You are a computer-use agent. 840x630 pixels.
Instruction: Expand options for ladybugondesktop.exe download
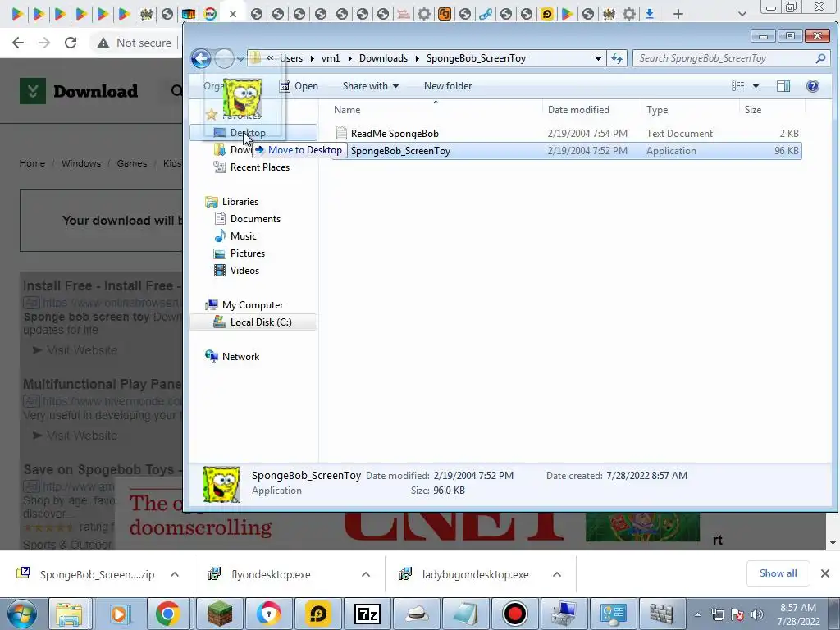557,574
